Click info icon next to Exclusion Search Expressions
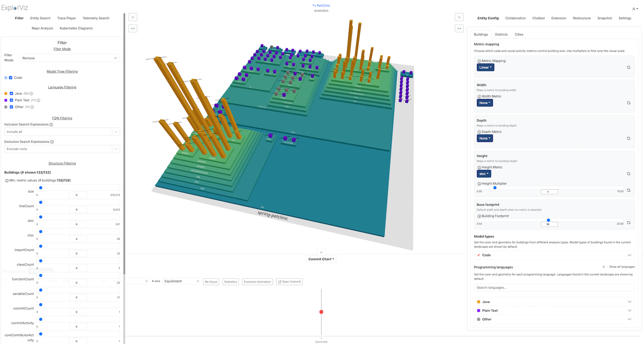Image resolution: width=644 pixels, height=344 pixels. pyautogui.click(x=52, y=142)
